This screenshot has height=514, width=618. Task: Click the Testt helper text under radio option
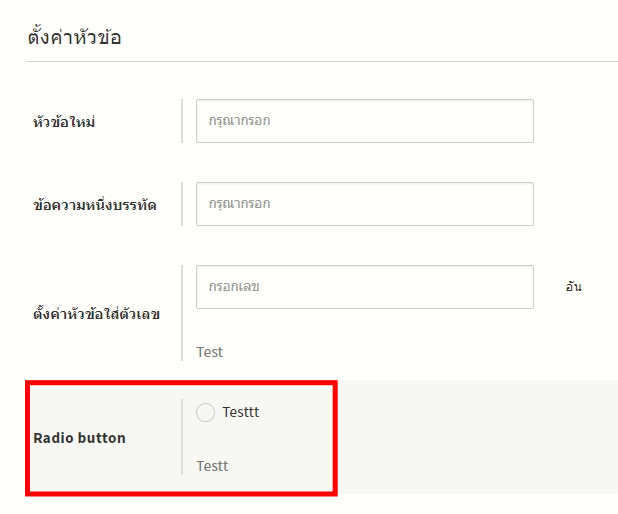click(212, 466)
